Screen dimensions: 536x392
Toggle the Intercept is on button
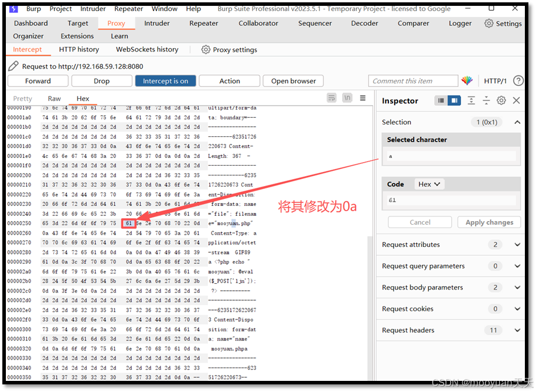(165, 81)
